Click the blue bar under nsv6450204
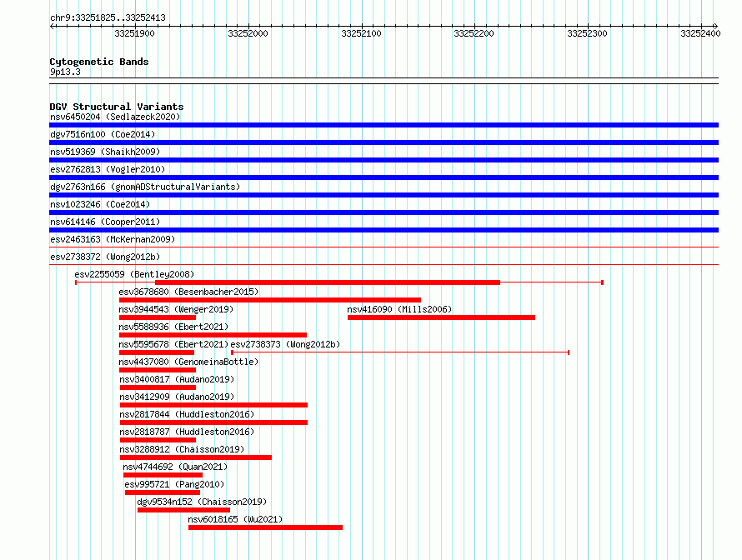Image resolution: width=742 pixels, height=560 pixels. click(x=384, y=125)
